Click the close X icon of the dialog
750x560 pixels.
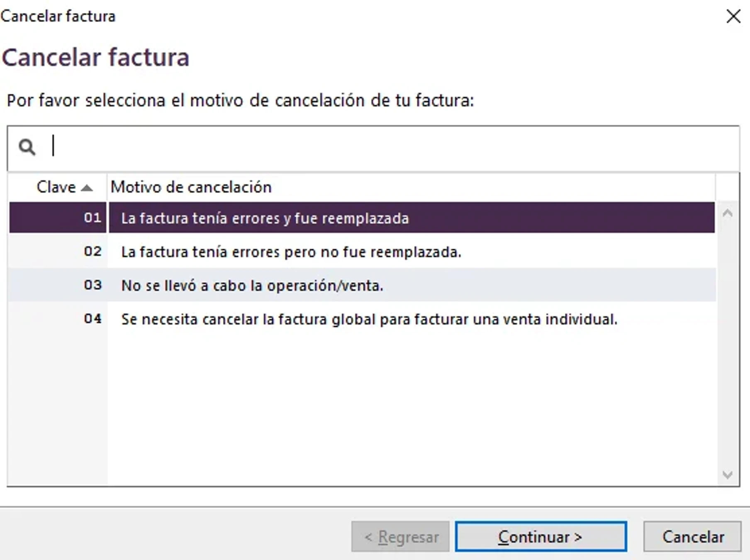(x=733, y=16)
